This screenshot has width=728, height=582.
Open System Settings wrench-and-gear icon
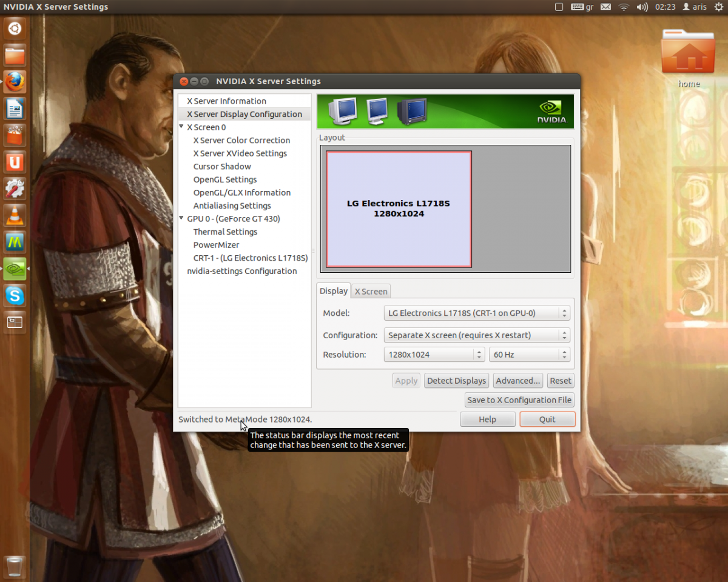[x=15, y=189]
